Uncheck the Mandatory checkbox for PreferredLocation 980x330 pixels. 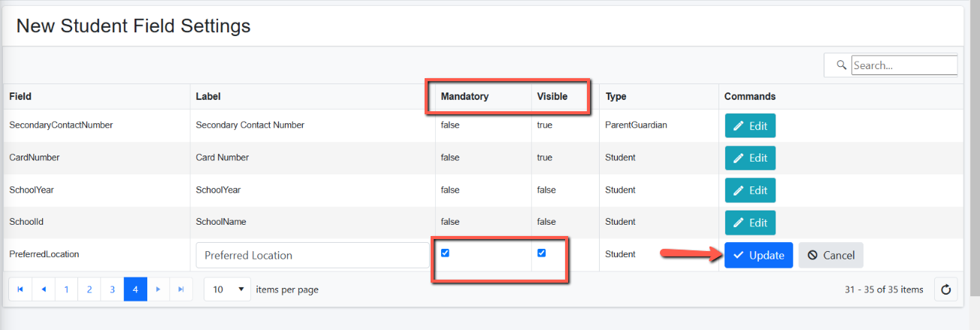point(445,253)
